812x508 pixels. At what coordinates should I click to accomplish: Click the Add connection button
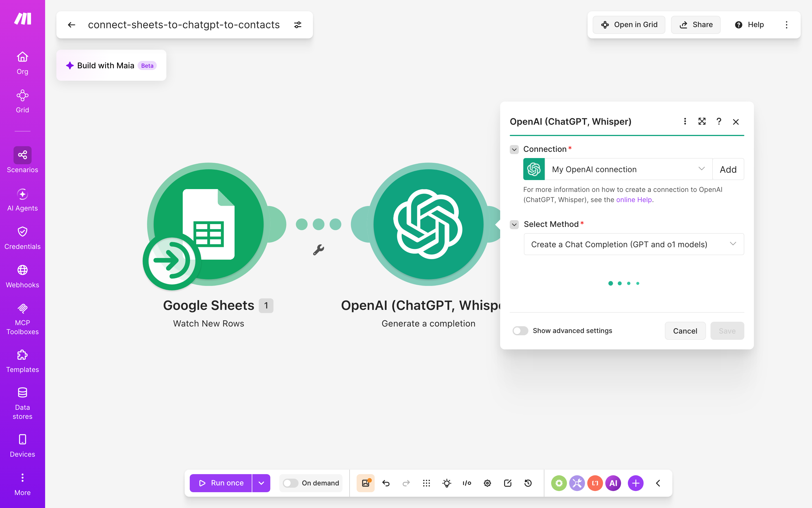728,169
